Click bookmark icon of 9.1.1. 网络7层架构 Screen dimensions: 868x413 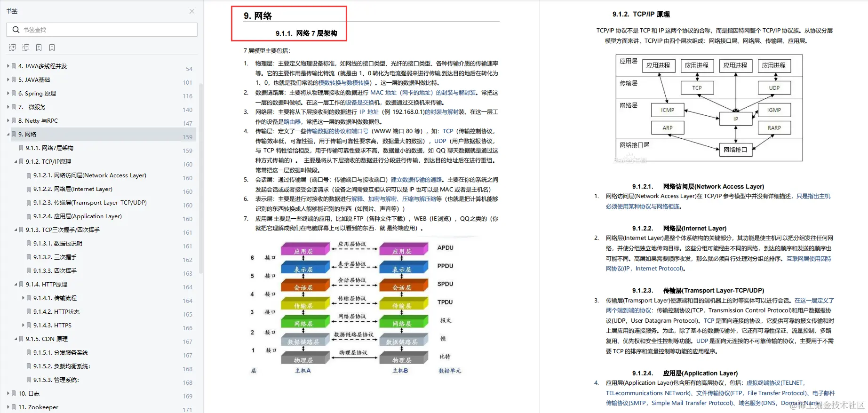click(21, 148)
